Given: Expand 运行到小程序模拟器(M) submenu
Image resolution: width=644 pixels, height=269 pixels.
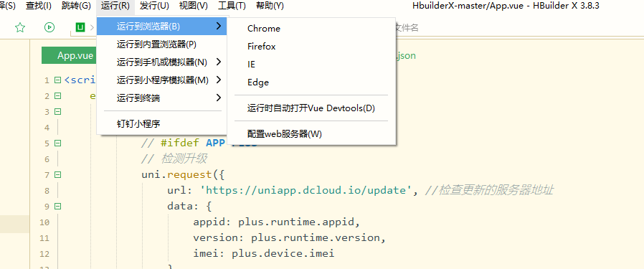Looking at the screenshot, I should point(162,80).
